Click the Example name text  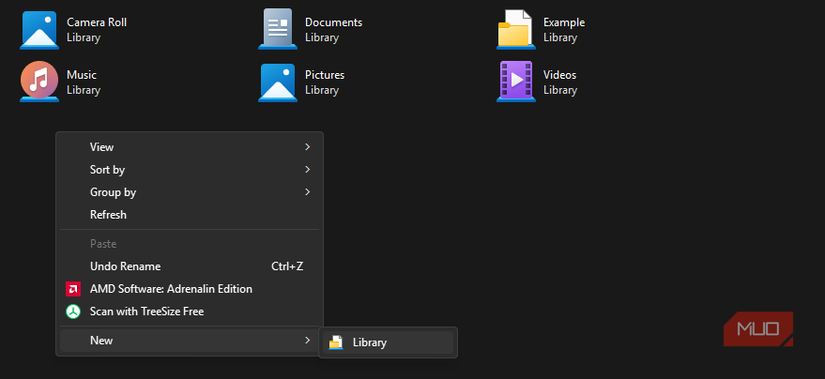[x=564, y=23]
